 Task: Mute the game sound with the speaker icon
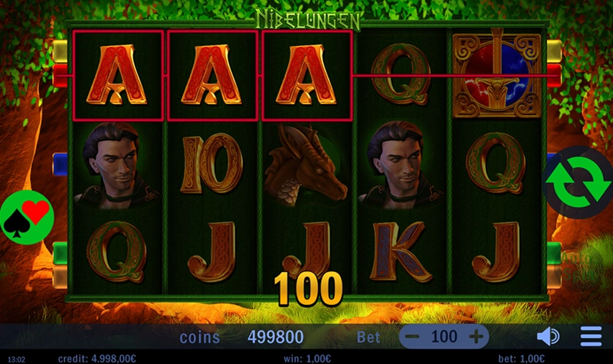(x=548, y=336)
